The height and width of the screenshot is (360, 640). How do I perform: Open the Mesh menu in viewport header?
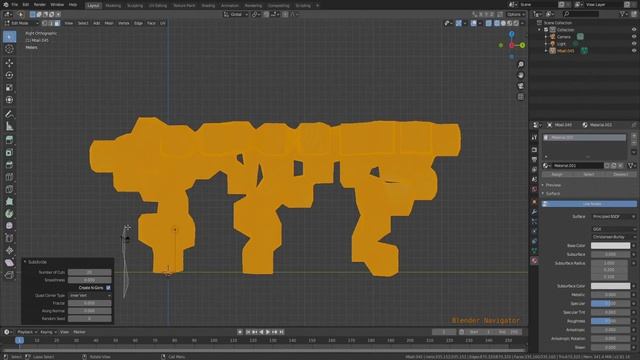(109, 23)
